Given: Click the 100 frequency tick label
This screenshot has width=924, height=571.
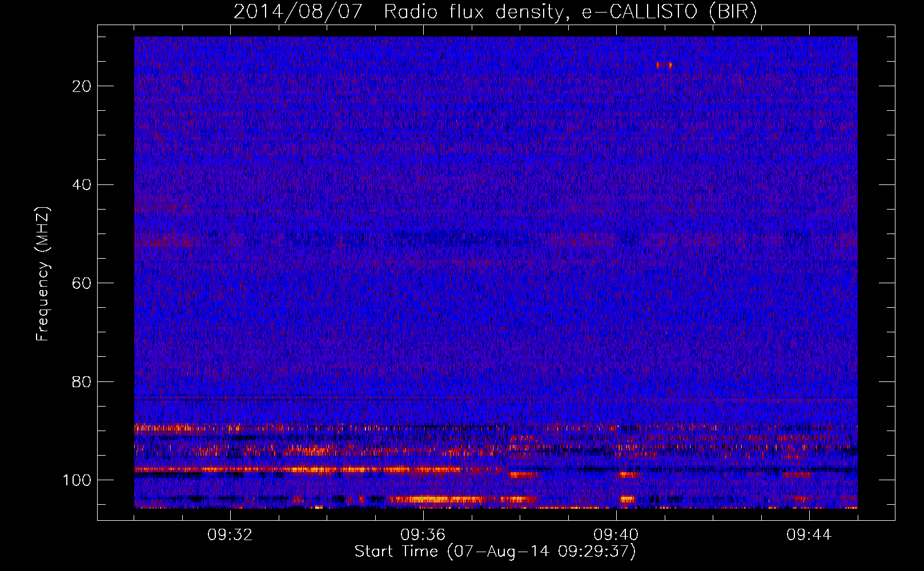Looking at the screenshot, I should (x=78, y=480).
